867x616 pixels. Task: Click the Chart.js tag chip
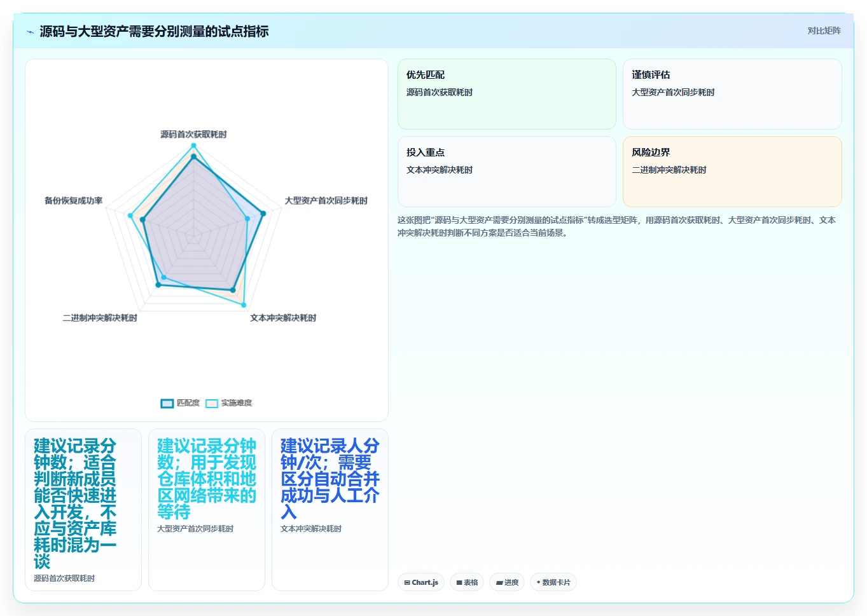(x=421, y=582)
